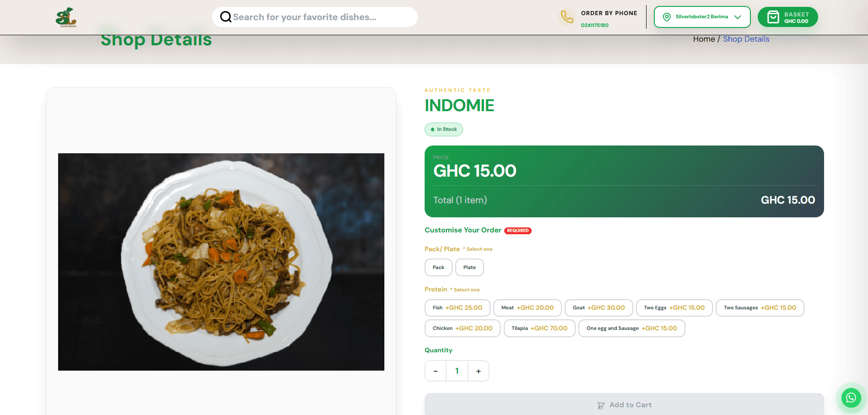Screen dimensions: 868x415
Task: Click the Indomie dish photo
Action: [221, 262]
